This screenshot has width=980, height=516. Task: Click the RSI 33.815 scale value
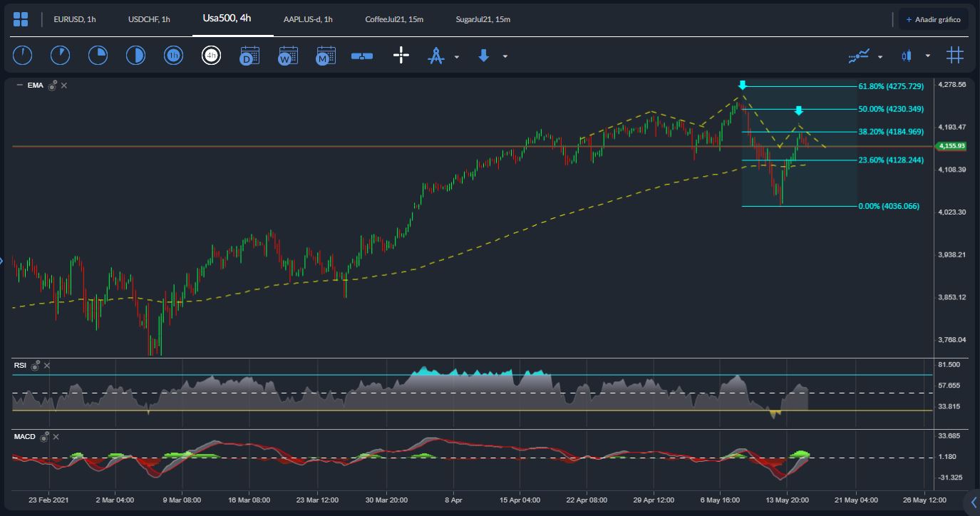click(950, 406)
